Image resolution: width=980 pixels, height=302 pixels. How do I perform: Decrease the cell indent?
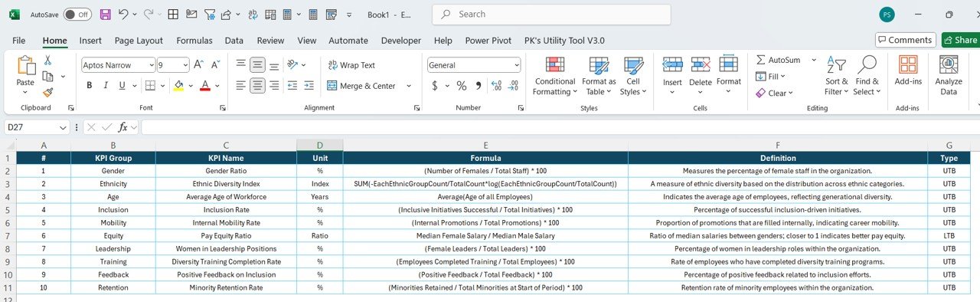(x=292, y=86)
